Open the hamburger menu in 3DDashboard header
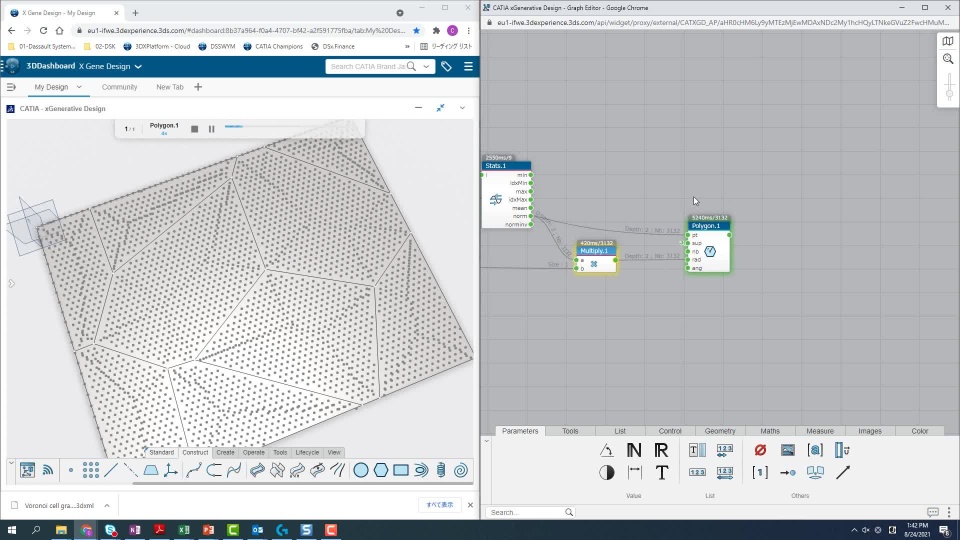The height and width of the screenshot is (540, 960). click(468, 66)
